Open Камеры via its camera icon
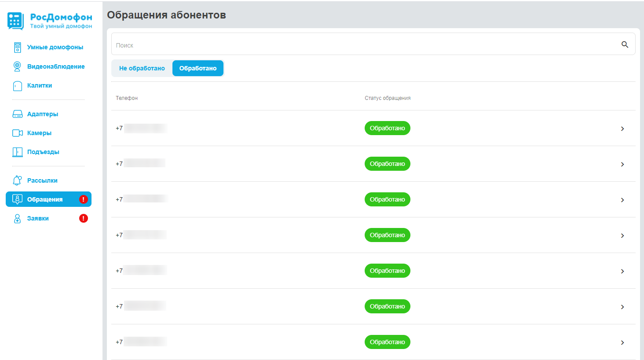 (18, 133)
